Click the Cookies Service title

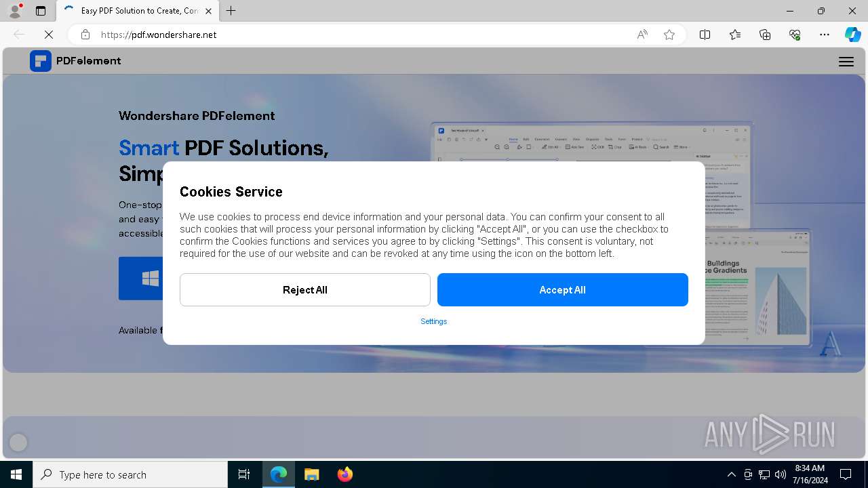coord(231,192)
